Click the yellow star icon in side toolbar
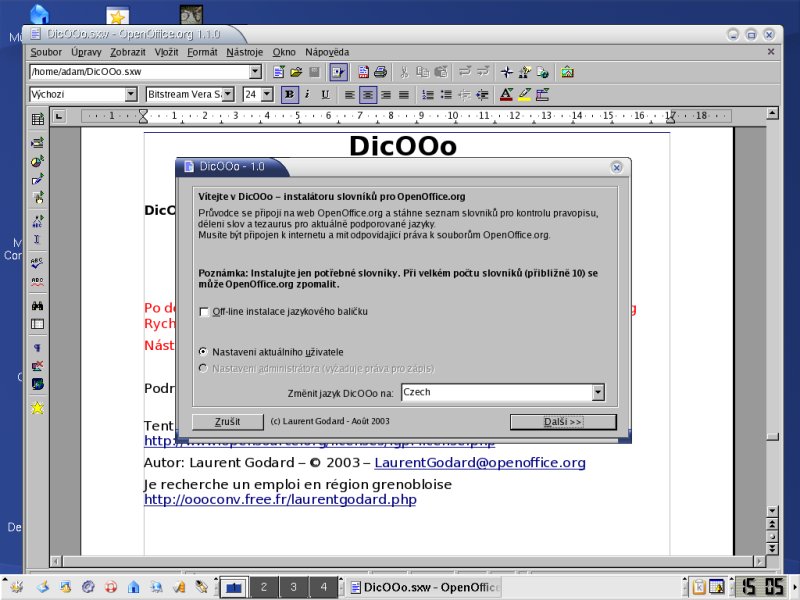 [x=37, y=408]
